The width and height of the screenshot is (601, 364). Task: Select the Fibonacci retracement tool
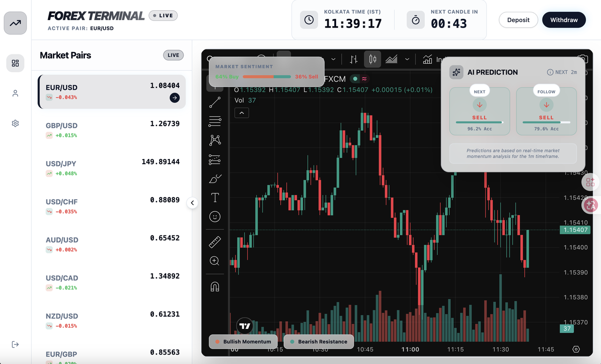[215, 121]
